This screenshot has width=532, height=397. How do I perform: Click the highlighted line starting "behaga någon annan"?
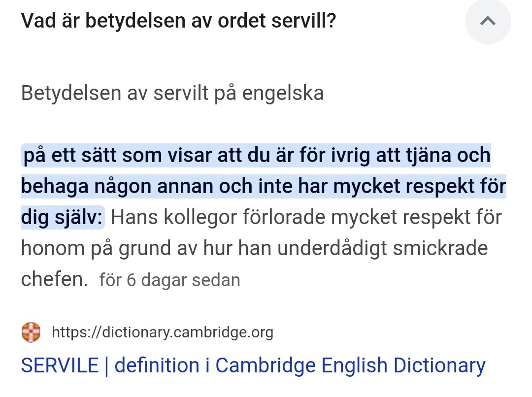[263, 187]
